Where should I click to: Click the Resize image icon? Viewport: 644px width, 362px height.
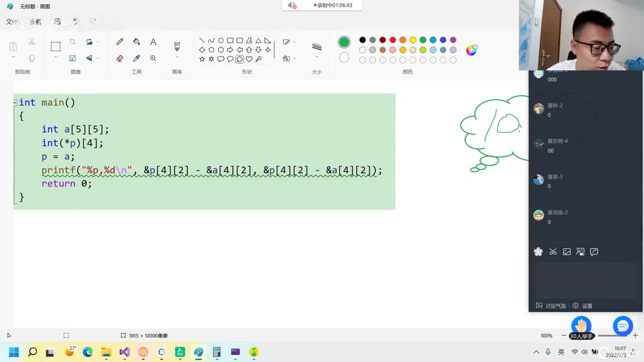tap(72, 58)
